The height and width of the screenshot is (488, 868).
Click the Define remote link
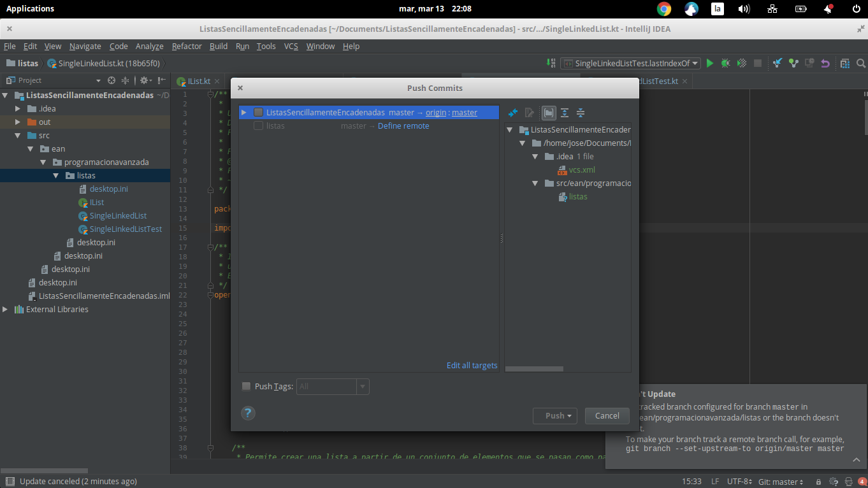(x=403, y=126)
